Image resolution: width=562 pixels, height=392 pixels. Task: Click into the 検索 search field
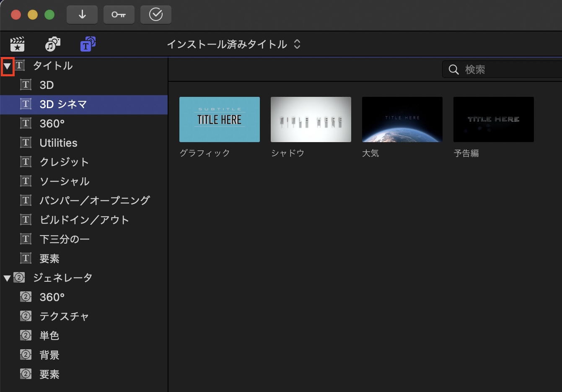tap(511, 70)
